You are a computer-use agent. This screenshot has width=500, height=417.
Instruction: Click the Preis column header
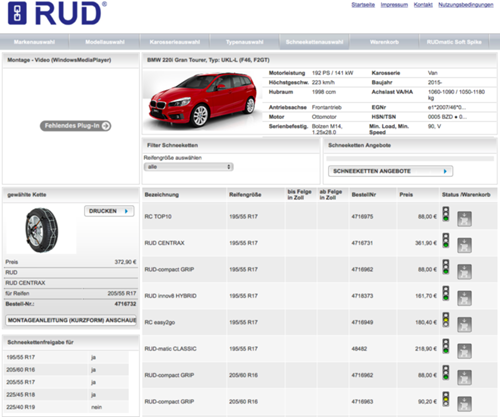point(406,195)
